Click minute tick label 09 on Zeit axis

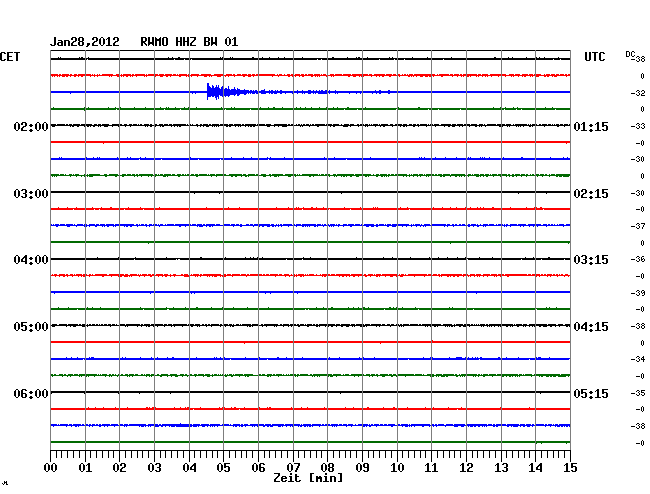[x=362, y=467]
